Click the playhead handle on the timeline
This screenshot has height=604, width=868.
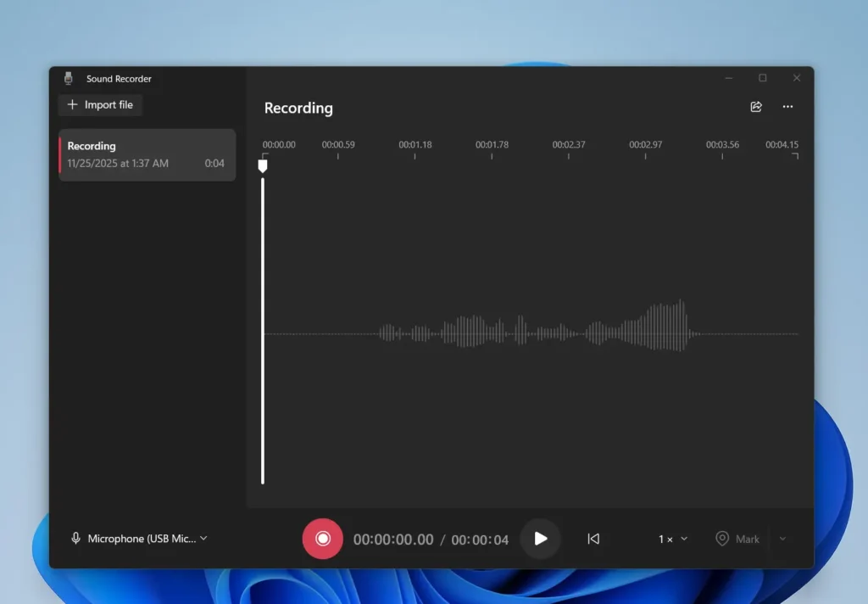(263, 166)
